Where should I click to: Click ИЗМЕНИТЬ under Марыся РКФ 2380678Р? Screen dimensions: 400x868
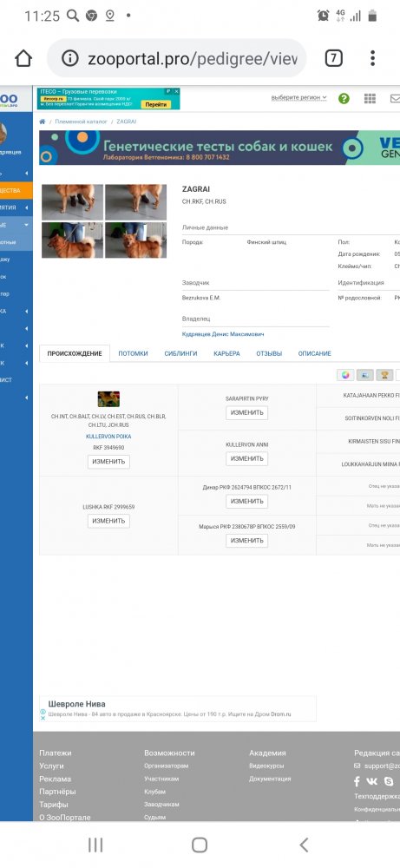(246, 541)
